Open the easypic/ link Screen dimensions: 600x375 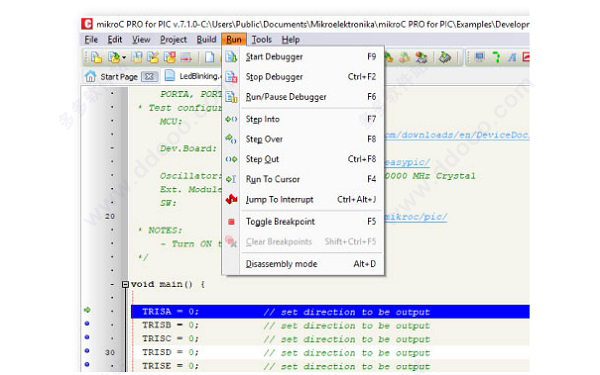pos(407,162)
